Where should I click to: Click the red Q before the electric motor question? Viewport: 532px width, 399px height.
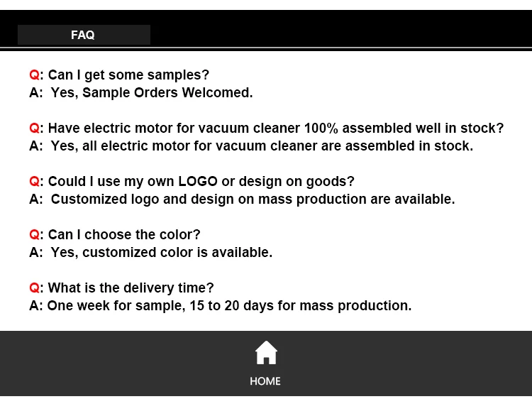(x=34, y=129)
